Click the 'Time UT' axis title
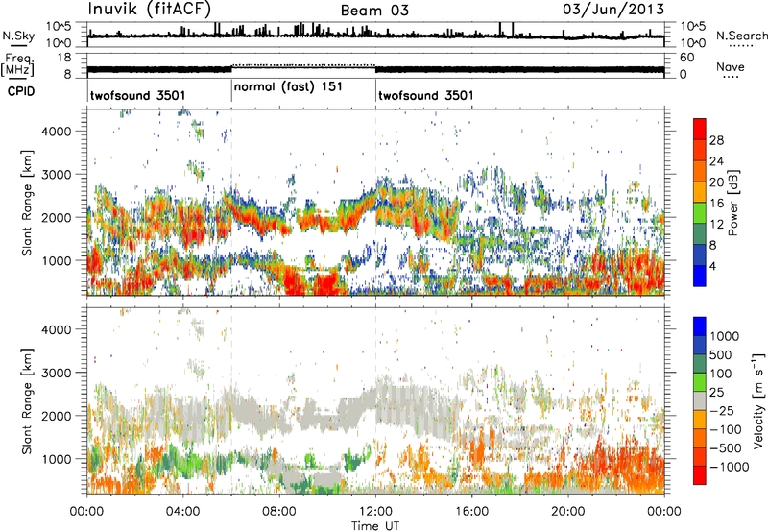This screenshot has width=768, height=532. coord(375,526)
